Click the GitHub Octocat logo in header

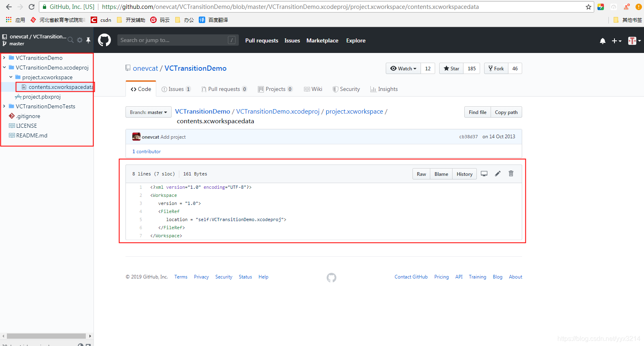point(104,40)
